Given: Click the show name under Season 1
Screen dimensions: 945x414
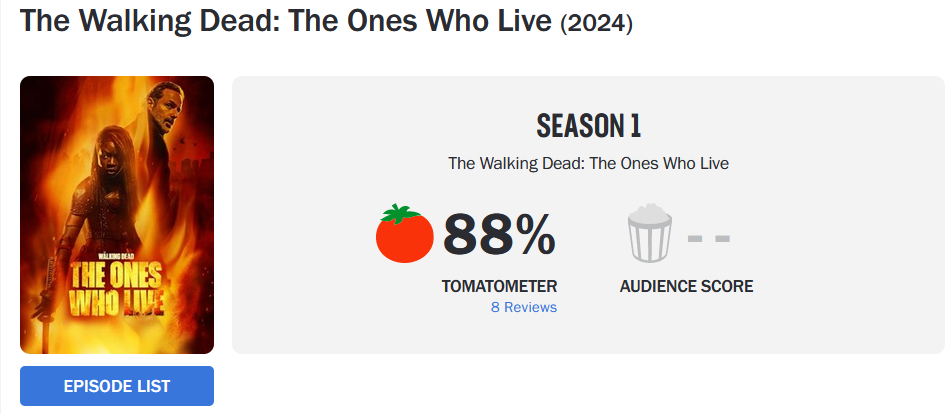Looking at the screenshot, I should (588, 163).
